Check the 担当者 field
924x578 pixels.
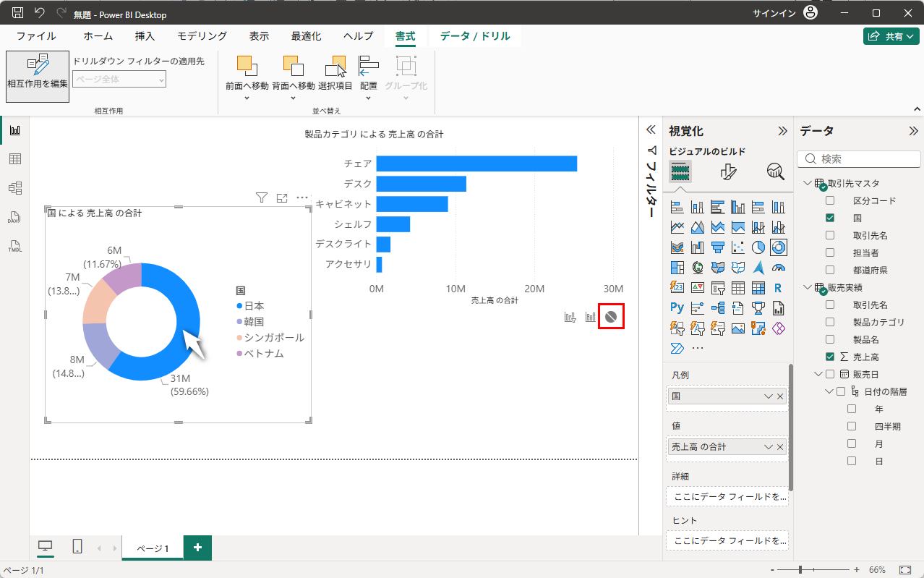point(830,252)
